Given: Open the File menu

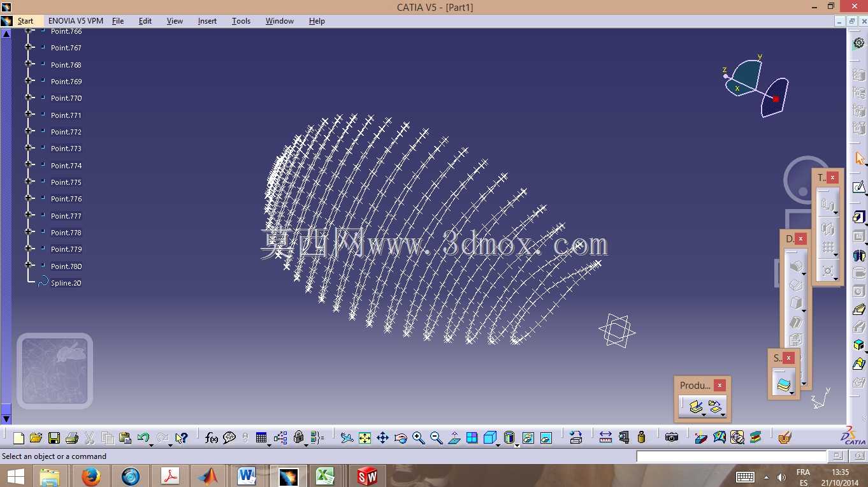Looking at the screenshot, I should 118,21.
